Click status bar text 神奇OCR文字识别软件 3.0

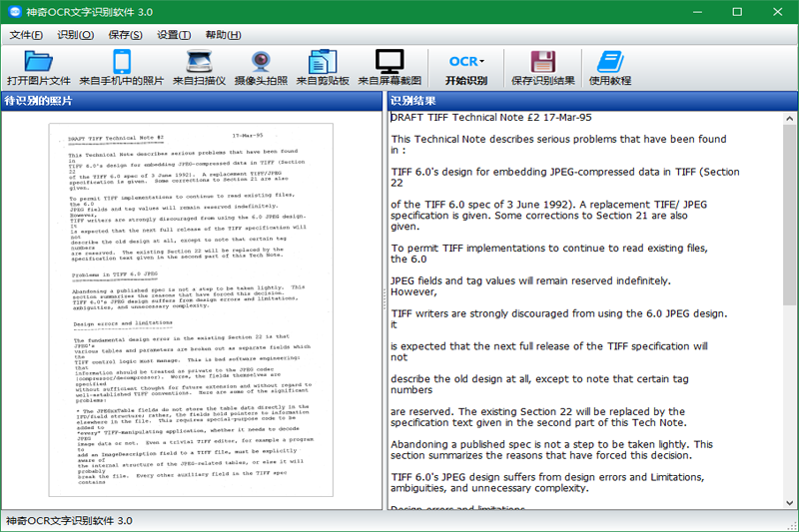pos(69,521)
